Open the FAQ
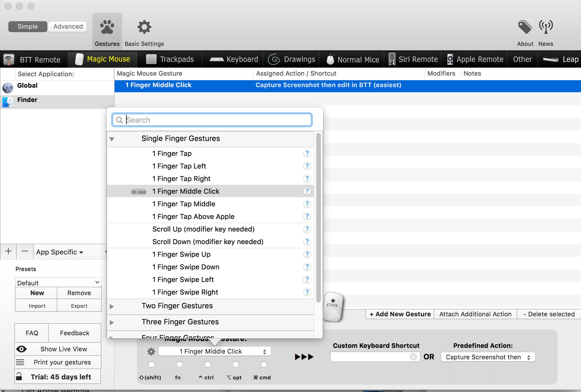 32,333
